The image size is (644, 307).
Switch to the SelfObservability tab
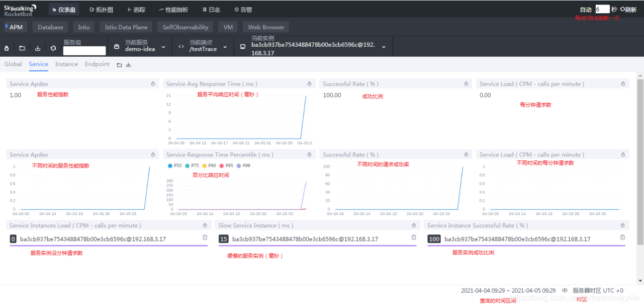click(x=185, y=27)
